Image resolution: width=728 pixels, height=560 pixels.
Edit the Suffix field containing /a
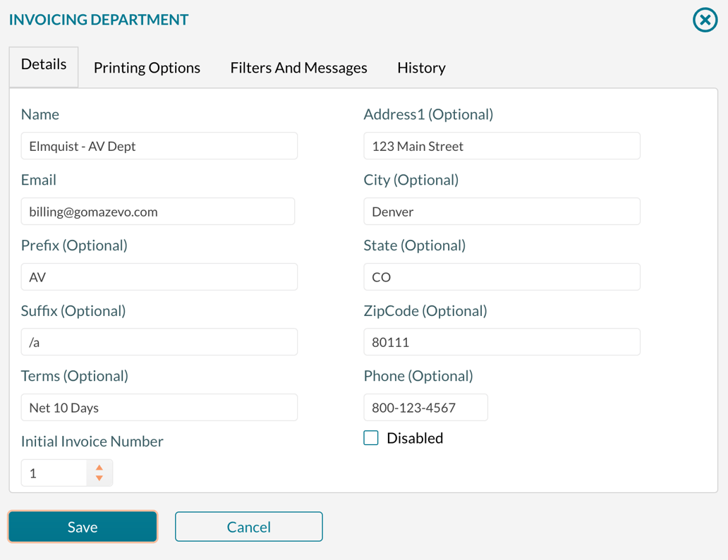159,341
